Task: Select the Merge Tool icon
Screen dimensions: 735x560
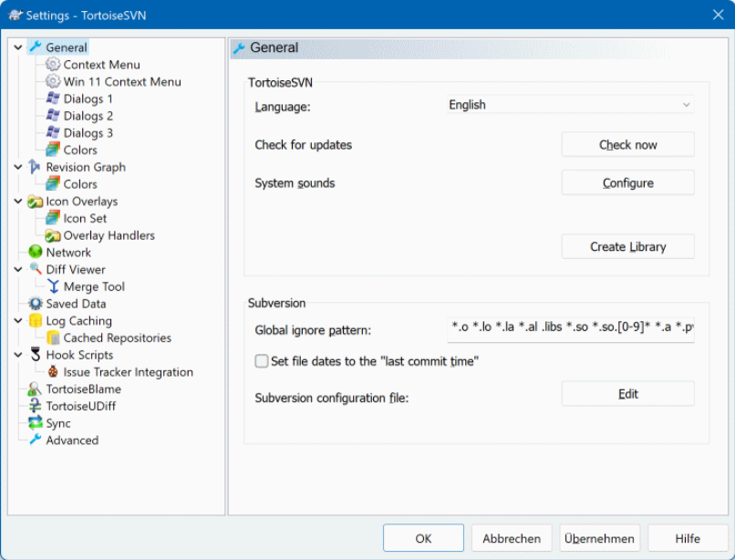Action: 53,286
